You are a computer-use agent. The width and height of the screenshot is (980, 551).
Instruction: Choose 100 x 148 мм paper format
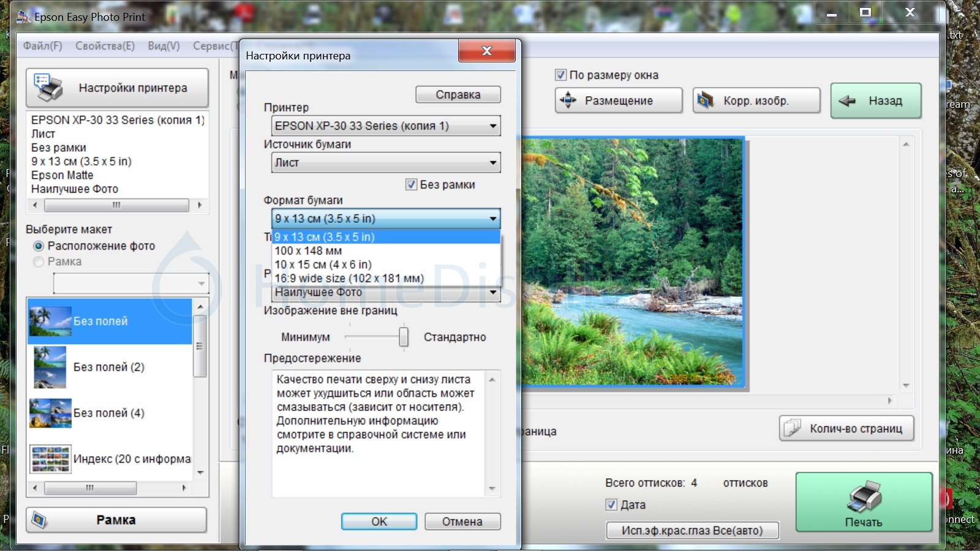(386, 251)
